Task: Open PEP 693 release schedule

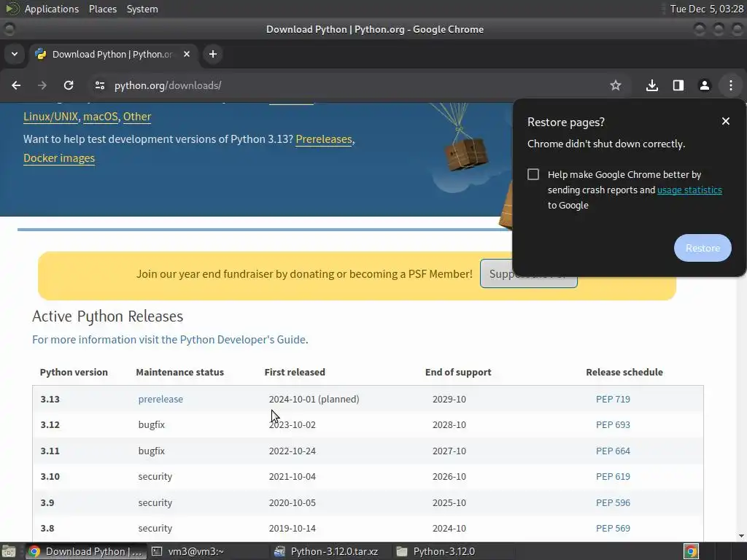Action: (x=613, y=425)
